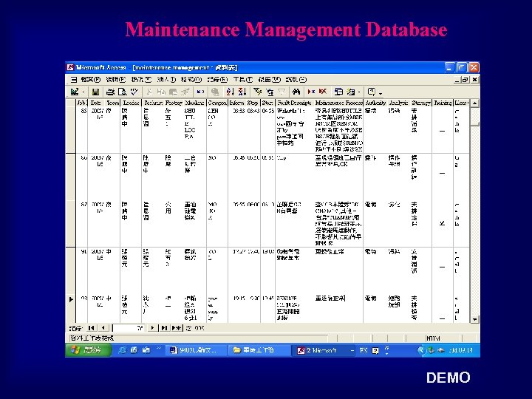Click the Filter By Form icon
Viewport: 532px width, 399px height.
click(270, 92)
